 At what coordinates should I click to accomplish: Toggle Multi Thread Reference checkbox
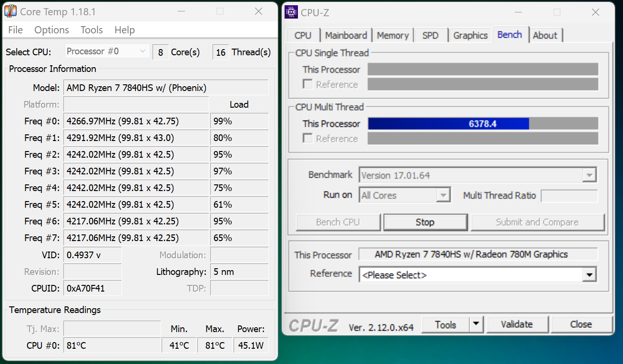pos(308,139)
